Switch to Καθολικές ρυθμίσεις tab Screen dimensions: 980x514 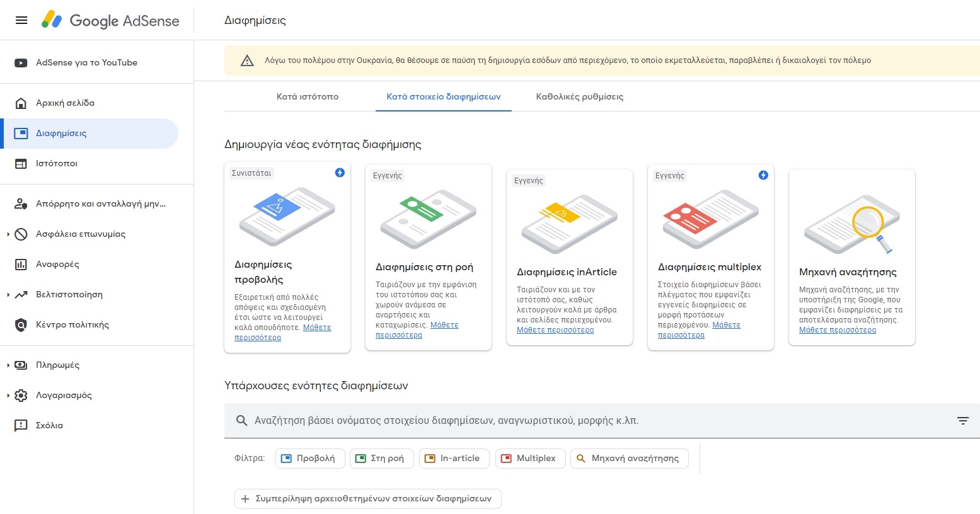(x=579, y=97)
